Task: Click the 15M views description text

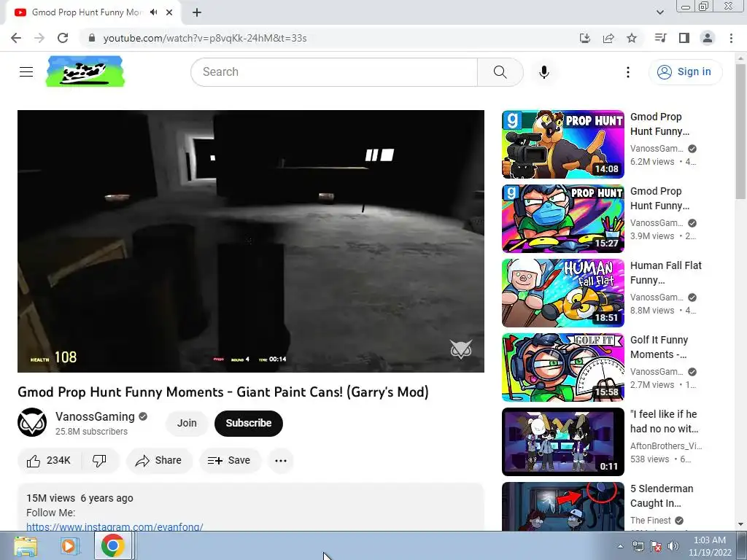Action: pos(50,498)
